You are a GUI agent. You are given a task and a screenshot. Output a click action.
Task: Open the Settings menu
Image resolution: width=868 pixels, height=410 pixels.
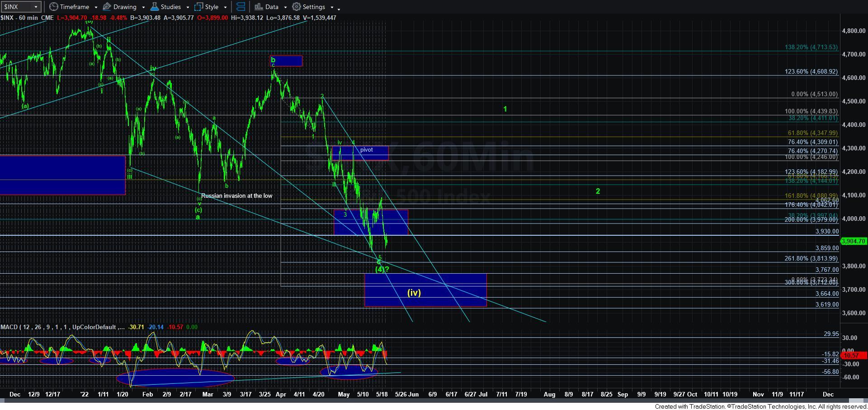coord(313,7)
